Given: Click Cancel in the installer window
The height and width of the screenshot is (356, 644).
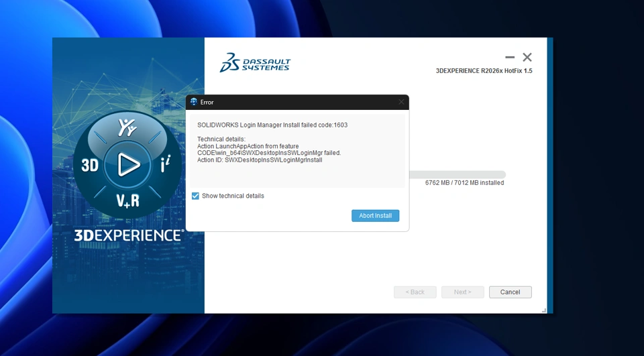Looking at the screenshot, I should pyautogui.click(x=510, y=292).
